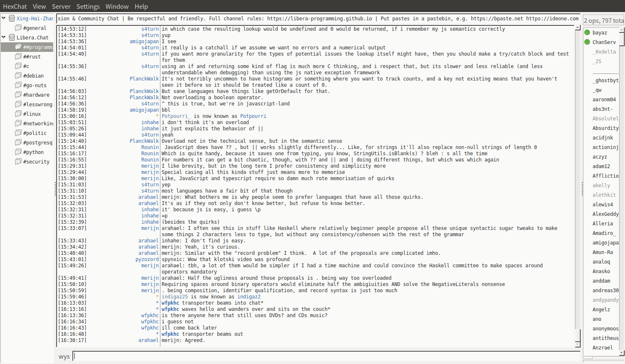The width and height of the screenshot is (625, 364).
Task: Click the chat scrollbar down arrow
Action: 577,344
